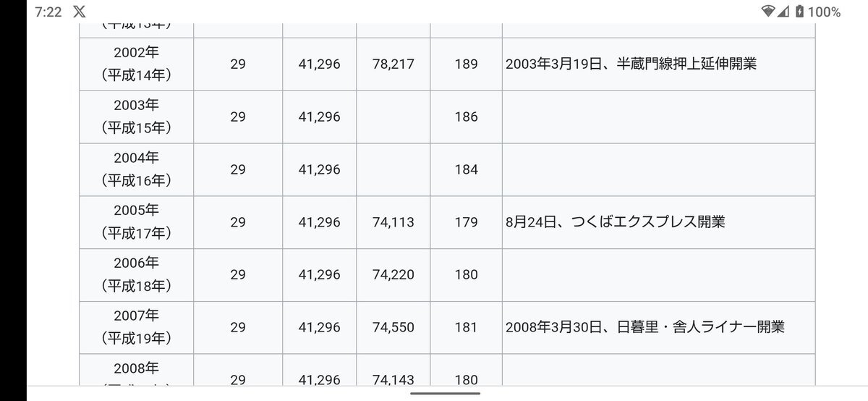Tap the 186 value in 2003 row
Image resolution: width=868 pixels, height=401 pixels.
point(467,117)
